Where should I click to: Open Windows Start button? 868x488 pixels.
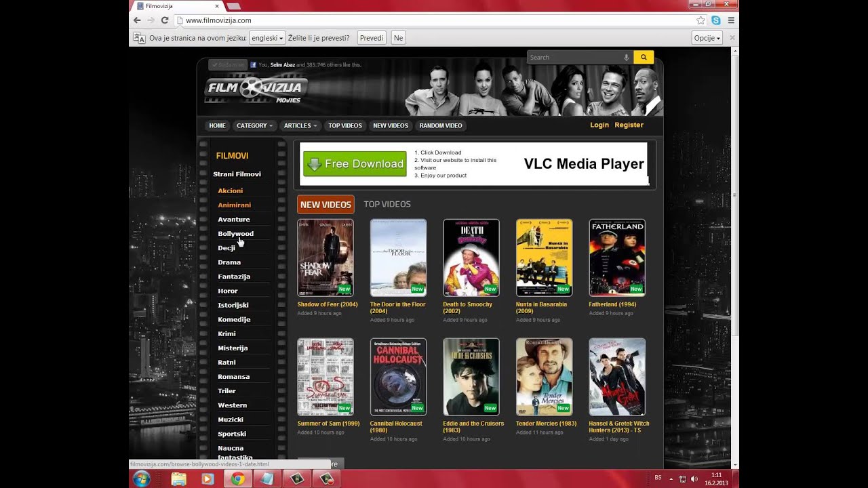(x=142, y=479)
